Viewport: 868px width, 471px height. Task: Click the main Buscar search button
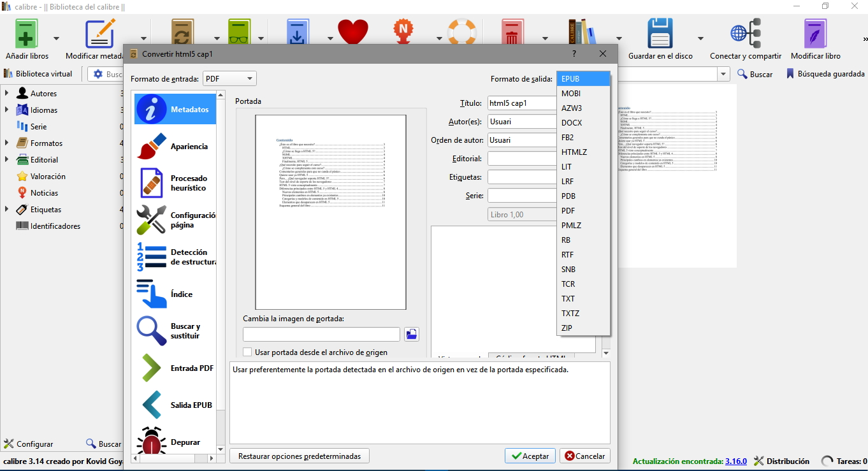coord(755,74)
